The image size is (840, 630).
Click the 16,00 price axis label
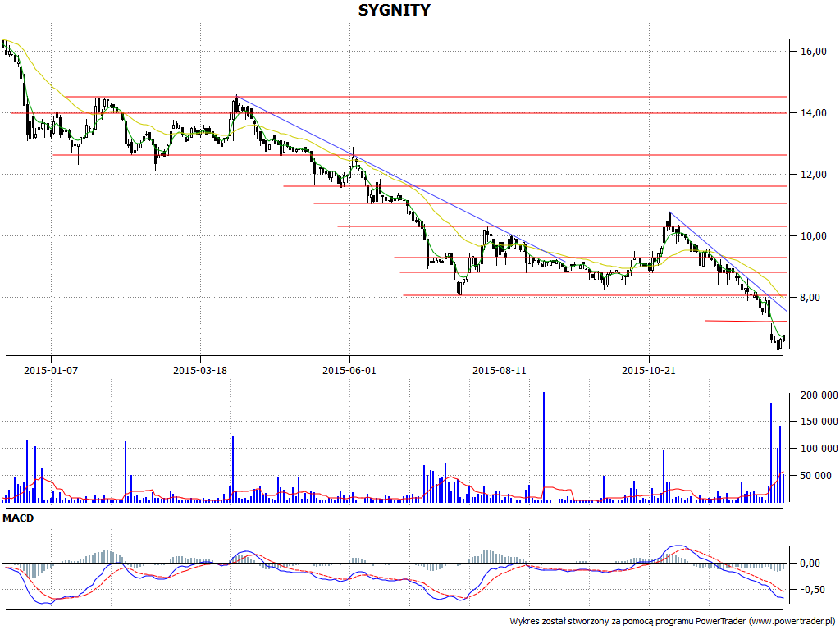click(x=813, y=52)
